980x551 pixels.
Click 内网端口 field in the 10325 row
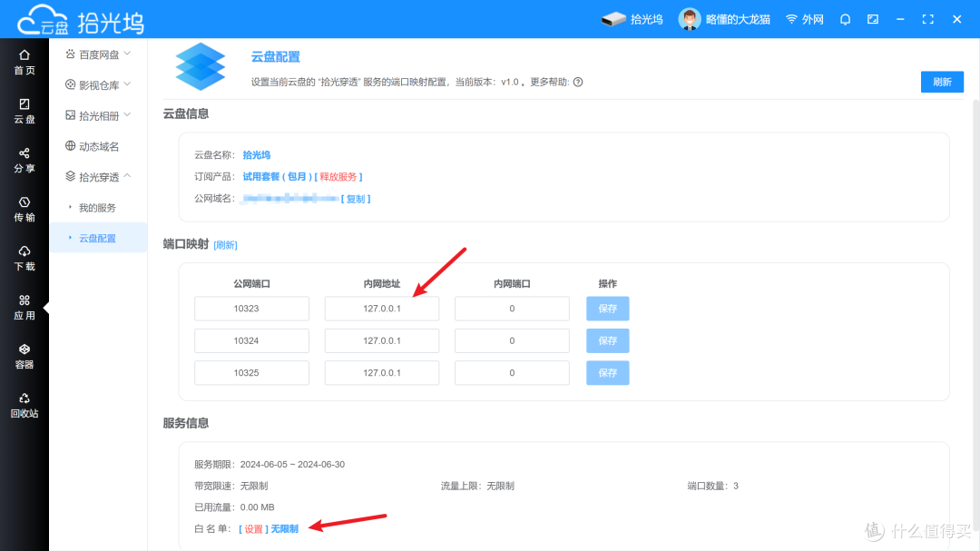point(512,373)
